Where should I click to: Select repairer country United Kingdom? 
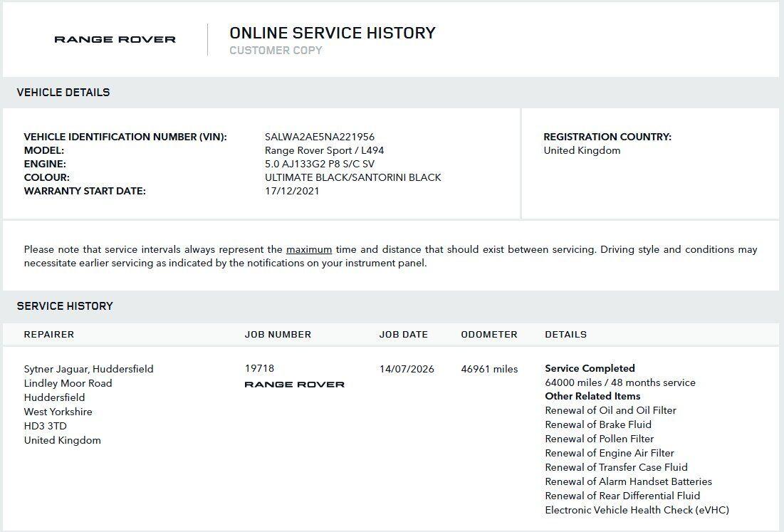pos(63,441)
